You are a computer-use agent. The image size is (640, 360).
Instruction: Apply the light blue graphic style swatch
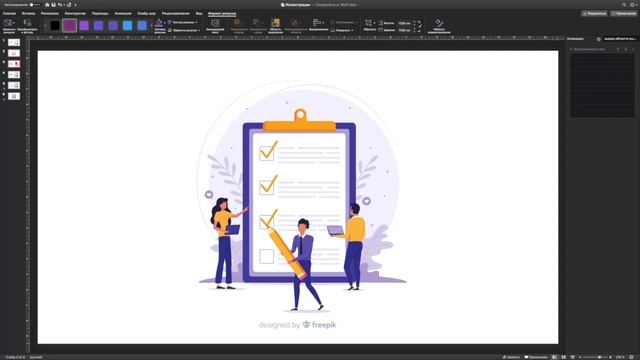pyautogui.click(x=127, y=25)
